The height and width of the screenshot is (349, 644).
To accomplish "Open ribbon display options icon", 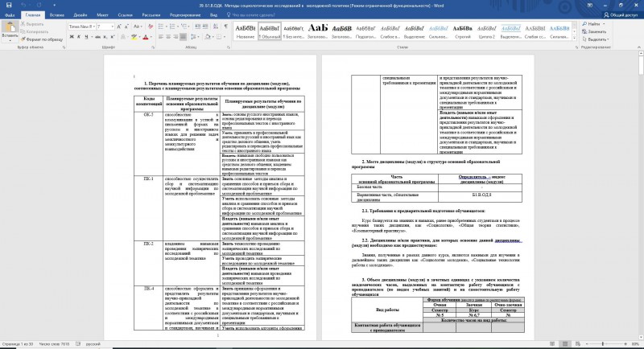I will (x=590, y=6).
